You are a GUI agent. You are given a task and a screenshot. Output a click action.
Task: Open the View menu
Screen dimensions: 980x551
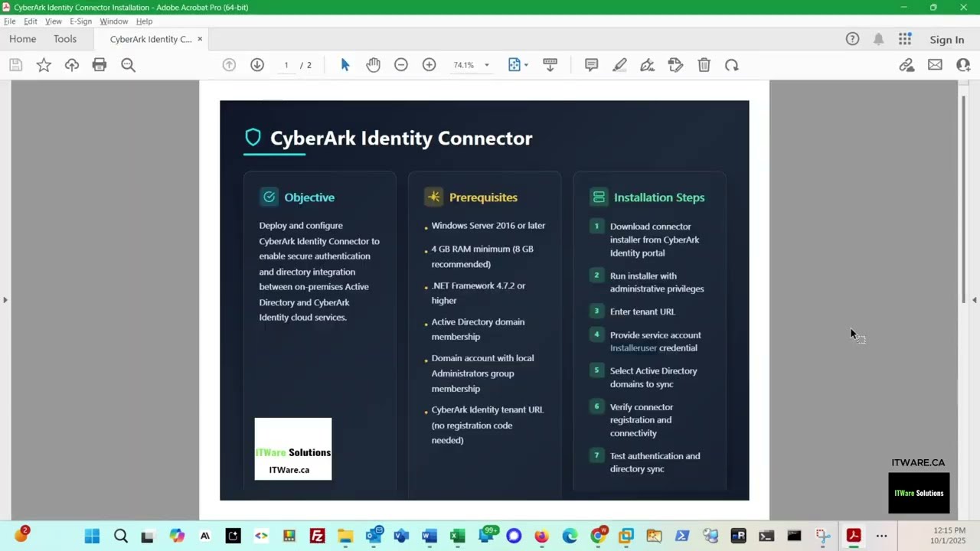tap(54, 21)
